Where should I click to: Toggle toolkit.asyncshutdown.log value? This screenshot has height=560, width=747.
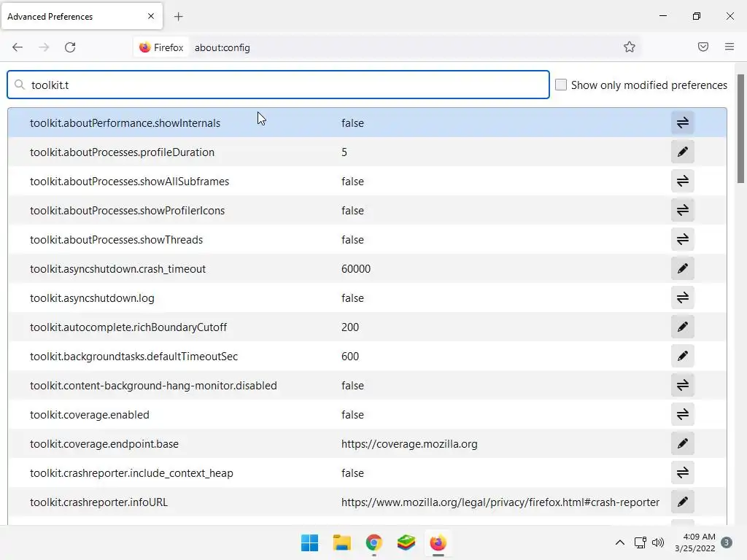pos(682,297)
